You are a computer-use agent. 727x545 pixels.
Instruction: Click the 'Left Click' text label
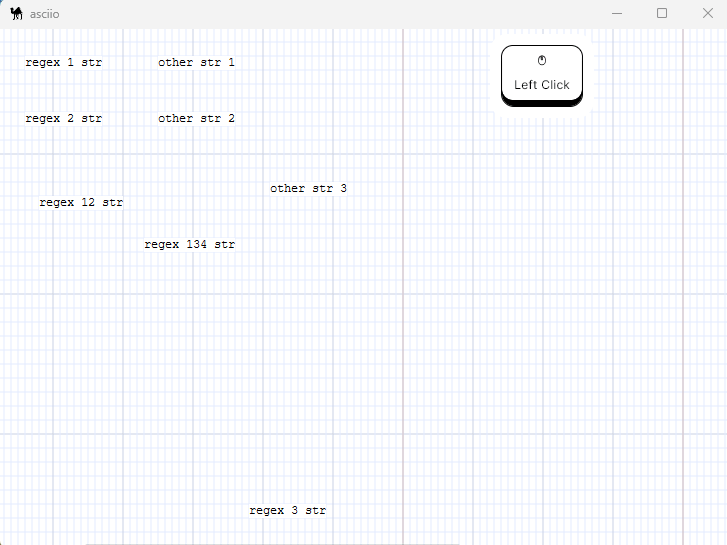(x=542, y=85)
